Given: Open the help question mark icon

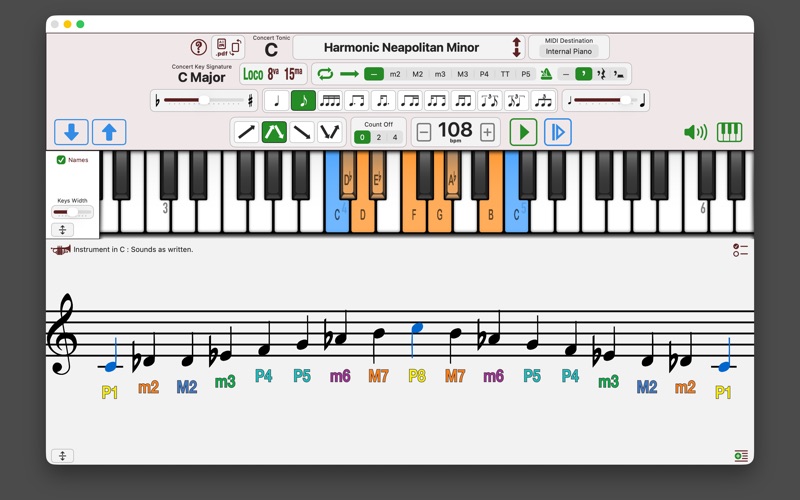Looking at the screenshot, I should pyautogui.click(x=198, y=47).
